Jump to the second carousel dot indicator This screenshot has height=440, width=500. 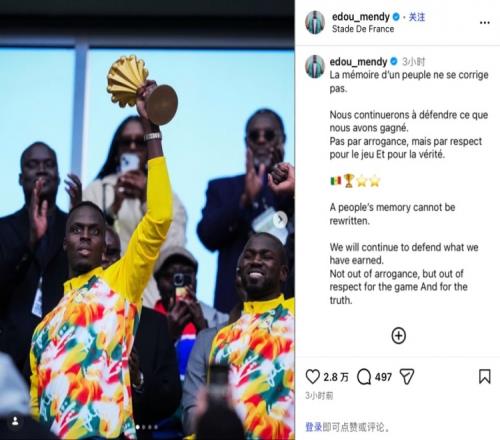pyautogui.click(x=144, y=427)
